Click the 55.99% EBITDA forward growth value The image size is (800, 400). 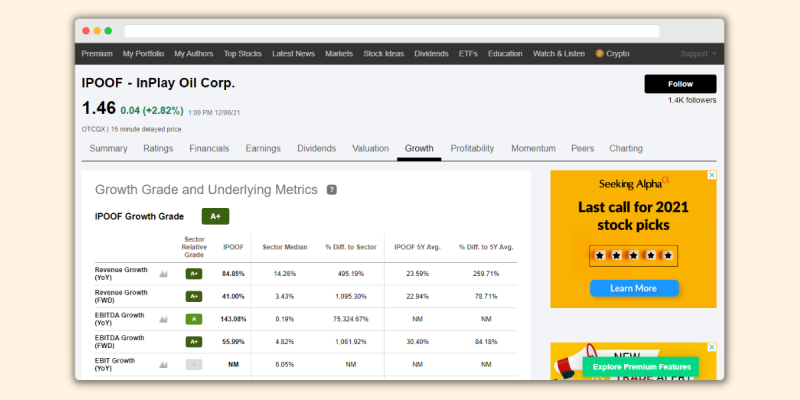(233, 342)
